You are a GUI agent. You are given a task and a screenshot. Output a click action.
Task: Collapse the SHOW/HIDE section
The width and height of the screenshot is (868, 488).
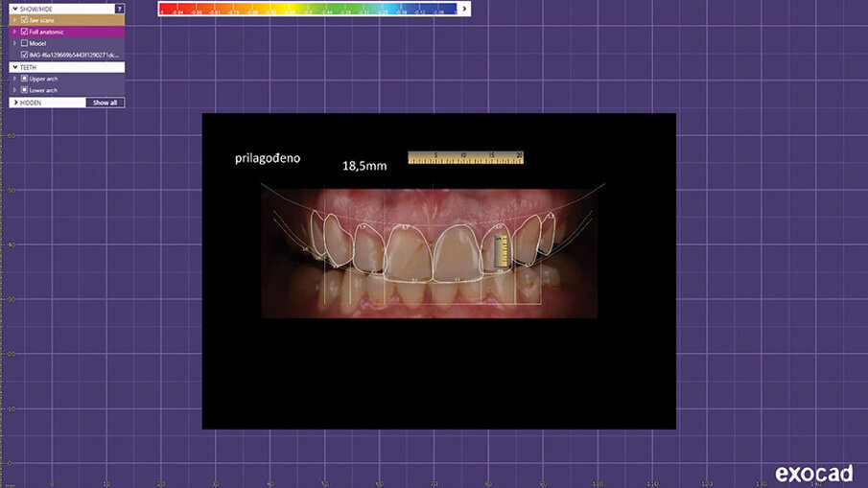pyautogui.click(x=14, y=8)
